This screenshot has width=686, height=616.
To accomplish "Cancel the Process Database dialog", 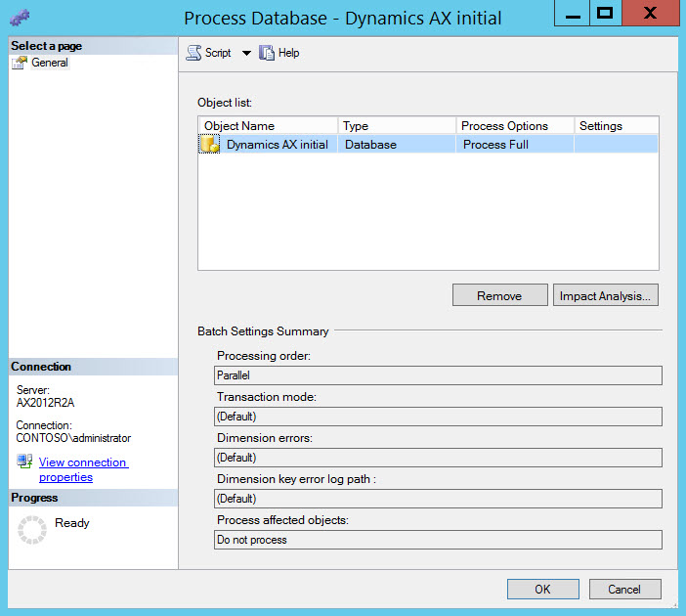I will click(x=624, y=589).
